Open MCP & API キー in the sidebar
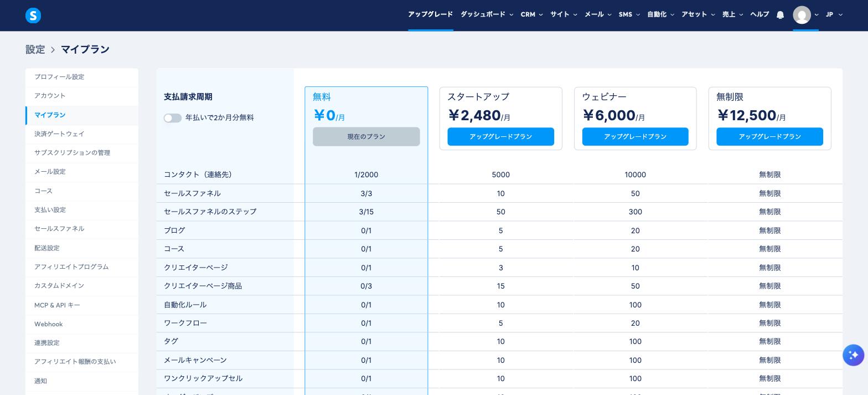This screenshot has width=868, height=395. (82, 305)
